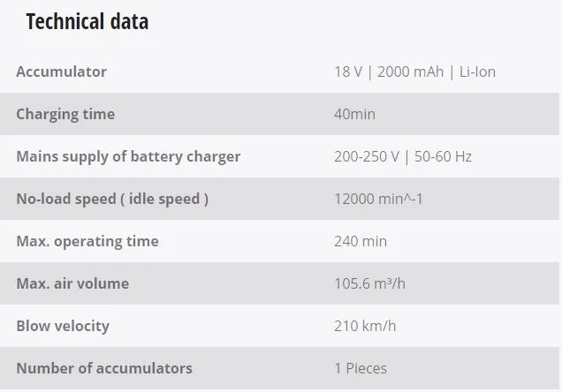Select the No-load speed label
The width and height of the screenshot is (562, 392).
coord(112,199)
